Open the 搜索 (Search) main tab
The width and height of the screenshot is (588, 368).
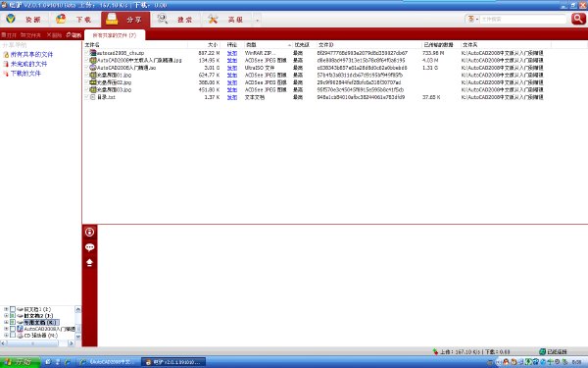[175, 20]
